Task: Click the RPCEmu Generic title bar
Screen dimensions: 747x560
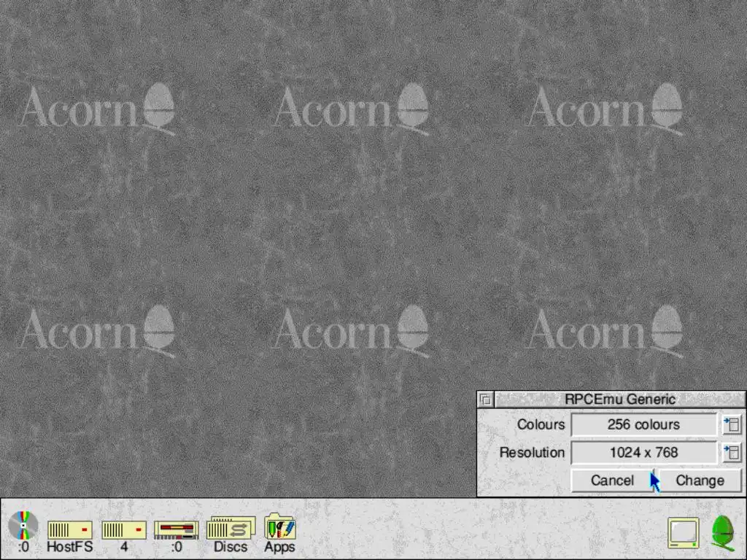Action: click(x=620, y=399)
